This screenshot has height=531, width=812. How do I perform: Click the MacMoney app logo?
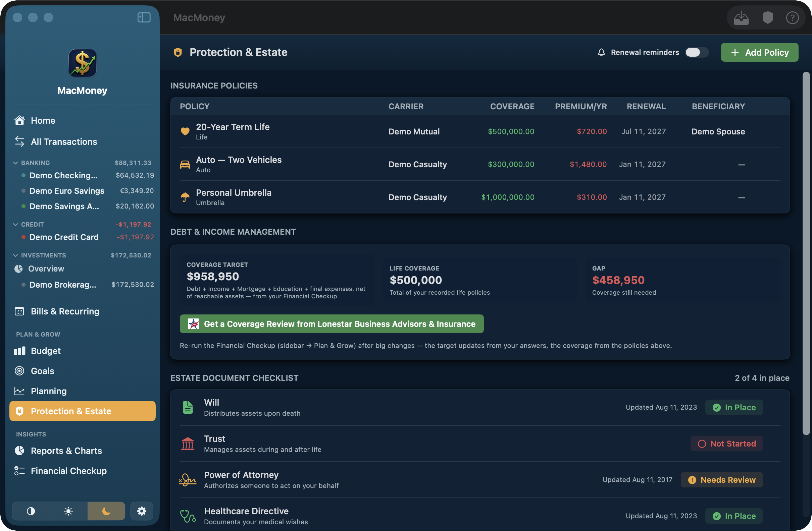(x=82, y=63)
